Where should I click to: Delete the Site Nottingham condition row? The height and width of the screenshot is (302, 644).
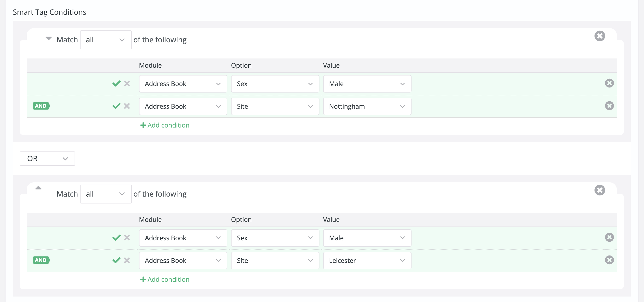(x=609, y=106)
